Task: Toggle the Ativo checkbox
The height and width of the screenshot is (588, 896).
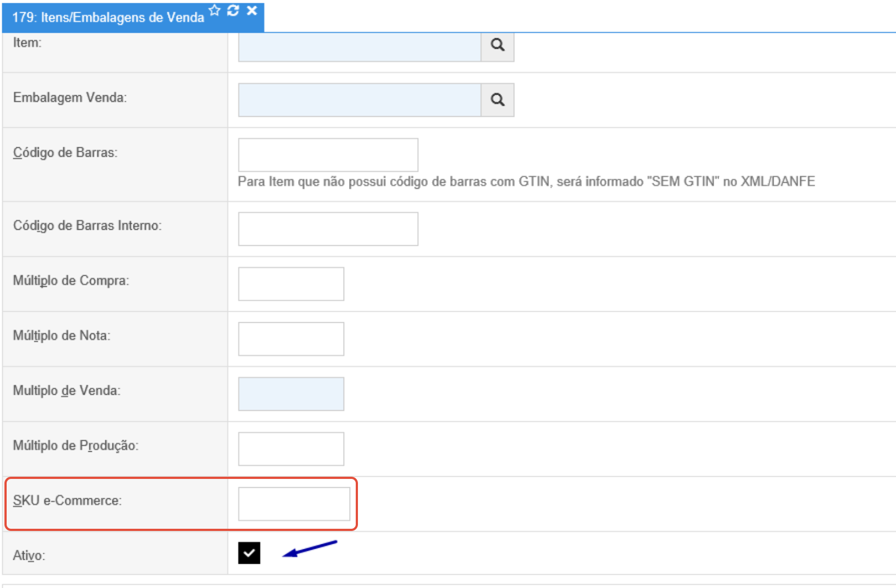Action: coord(249,553)
